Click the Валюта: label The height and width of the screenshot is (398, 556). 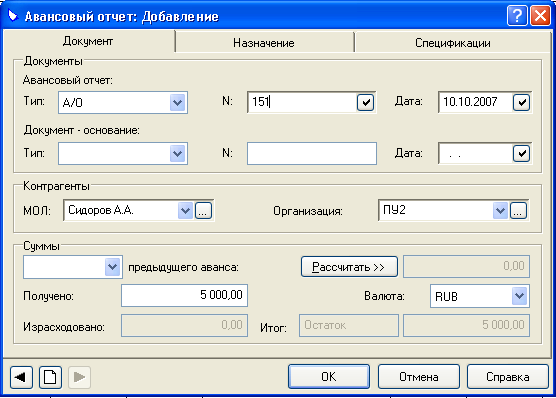[x=384, y=296]
